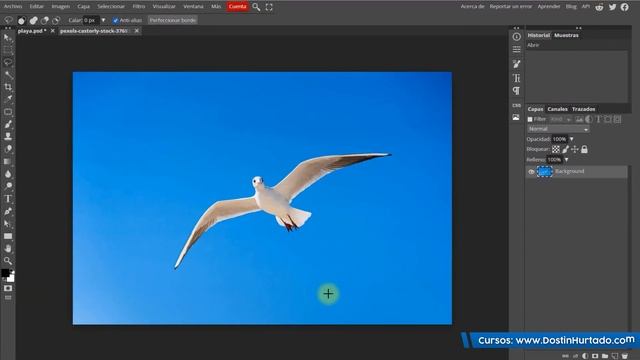Open the Archivo menu

pyautogui.click(x=13, y=7)
